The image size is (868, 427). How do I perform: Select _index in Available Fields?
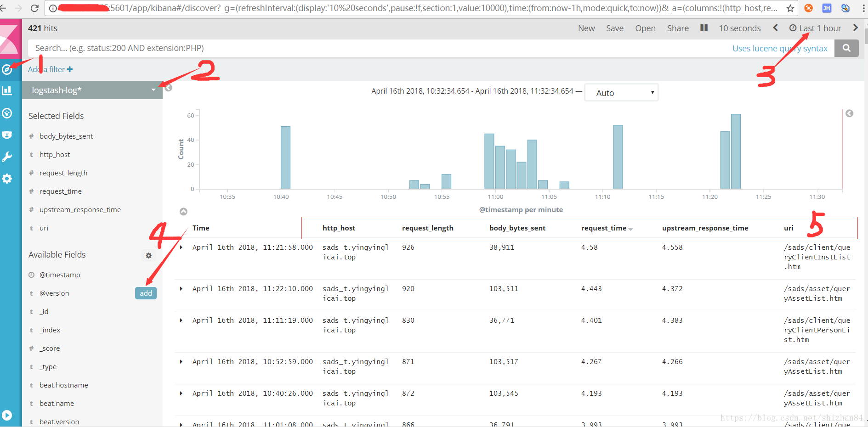(50, 330)
